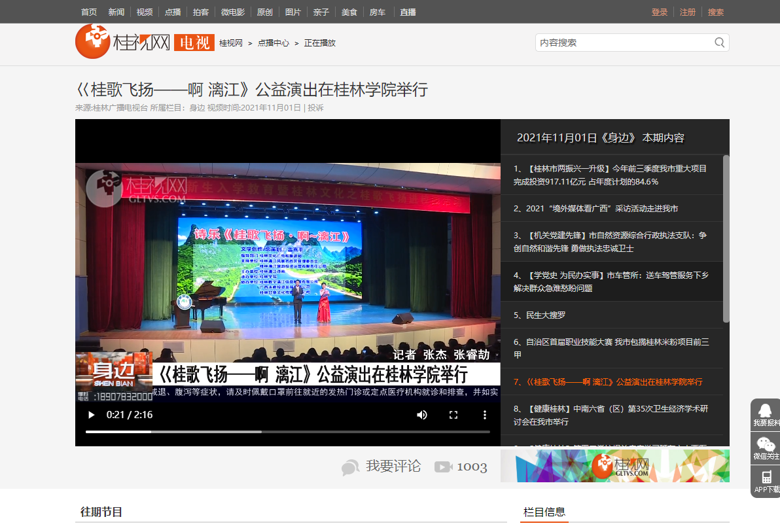Open the video player more options menu

[485, 415]
